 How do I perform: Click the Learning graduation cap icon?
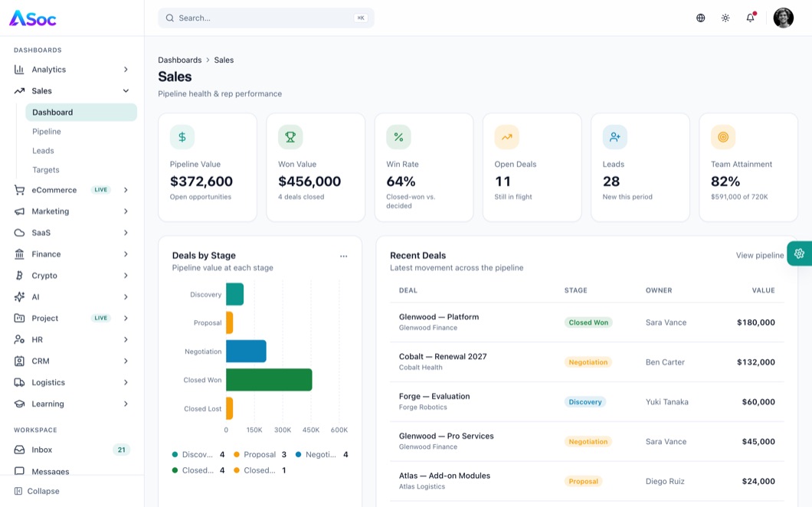(19, 404)
